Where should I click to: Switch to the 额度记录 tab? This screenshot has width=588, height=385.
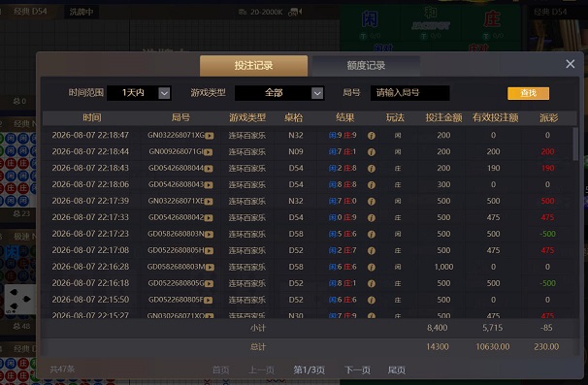click(366, 66)
